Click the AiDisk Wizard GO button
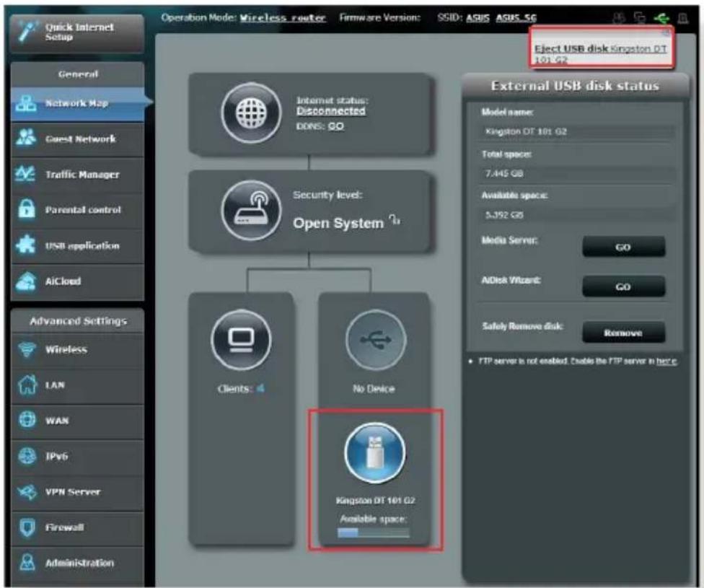The width and height of the screenshot is (704, 588). [x=624, y=286]
